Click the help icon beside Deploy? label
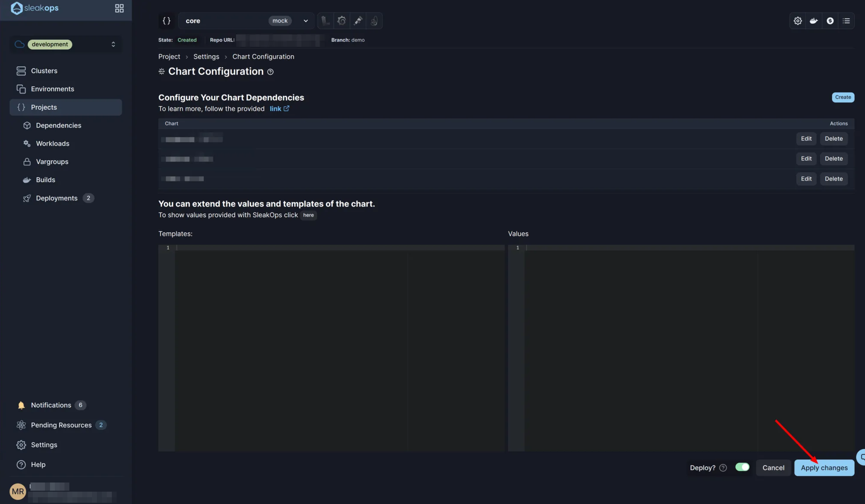This screenshot has height=504, width=865. (723, 468)
